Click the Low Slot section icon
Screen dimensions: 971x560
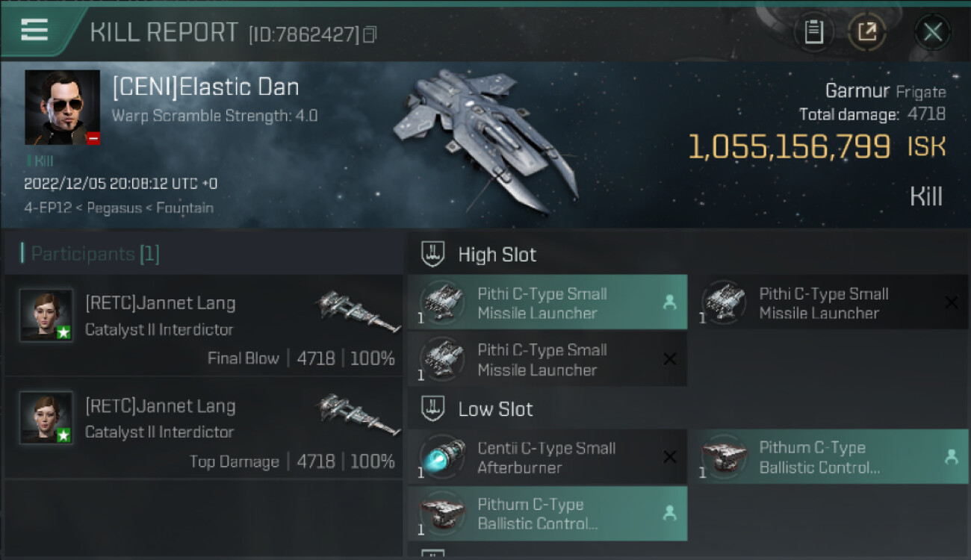tap(433, 409)
